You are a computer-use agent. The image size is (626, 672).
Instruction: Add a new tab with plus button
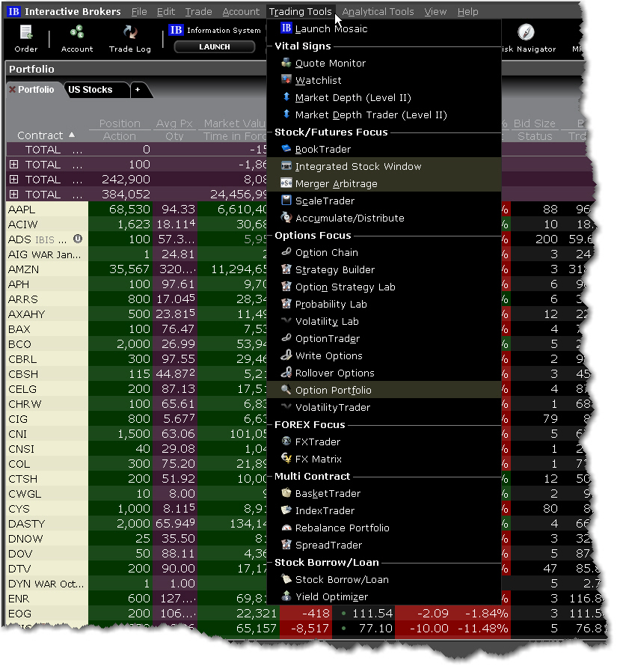(x=137, y=90)
